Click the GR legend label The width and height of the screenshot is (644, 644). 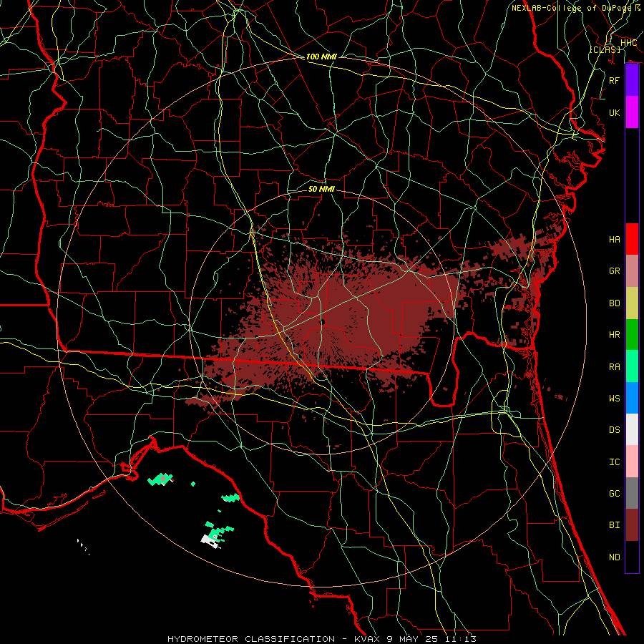point(614,271)
